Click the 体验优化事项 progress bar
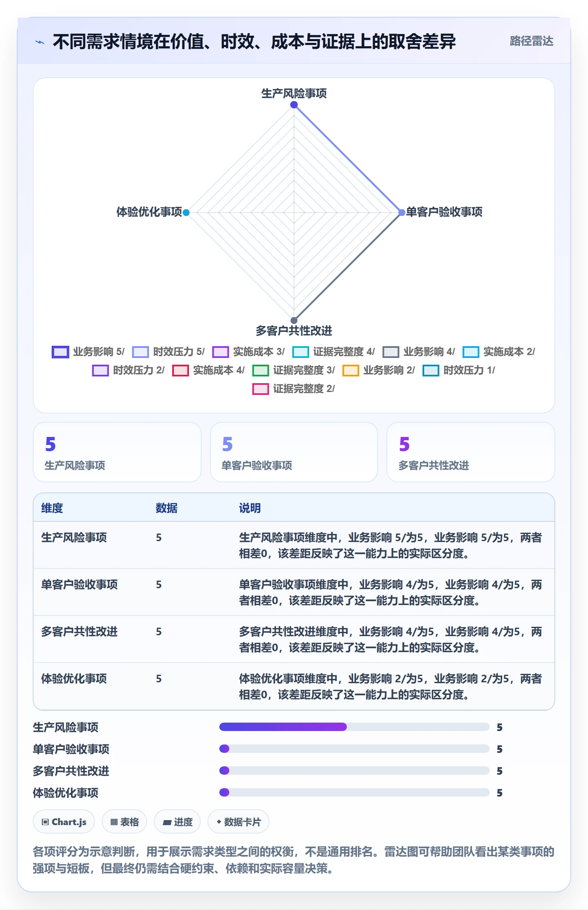This screenshot has height=910, width=588. pyautogui.click(x=354, y=792)
